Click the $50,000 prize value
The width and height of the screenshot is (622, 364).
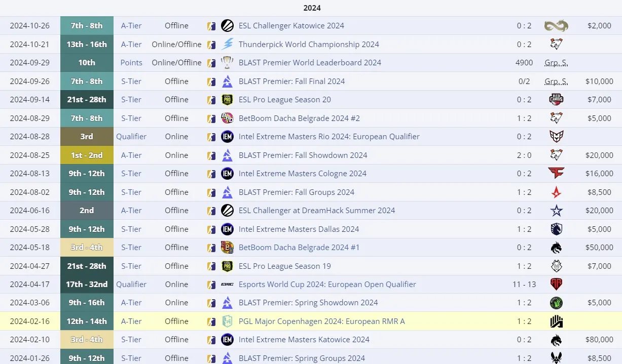[x=599, y=248]
